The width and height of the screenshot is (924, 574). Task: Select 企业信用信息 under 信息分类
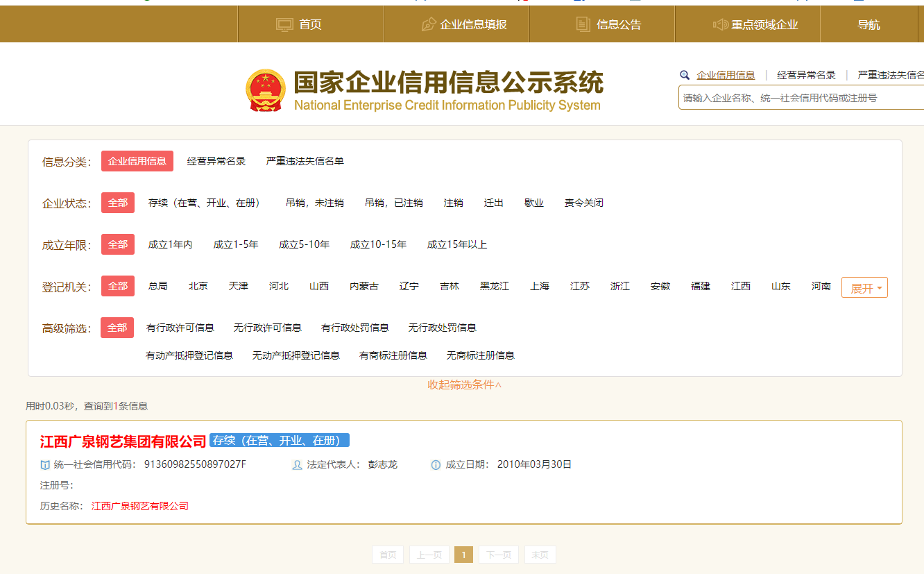pyautogui.click(x=137, y=161)
